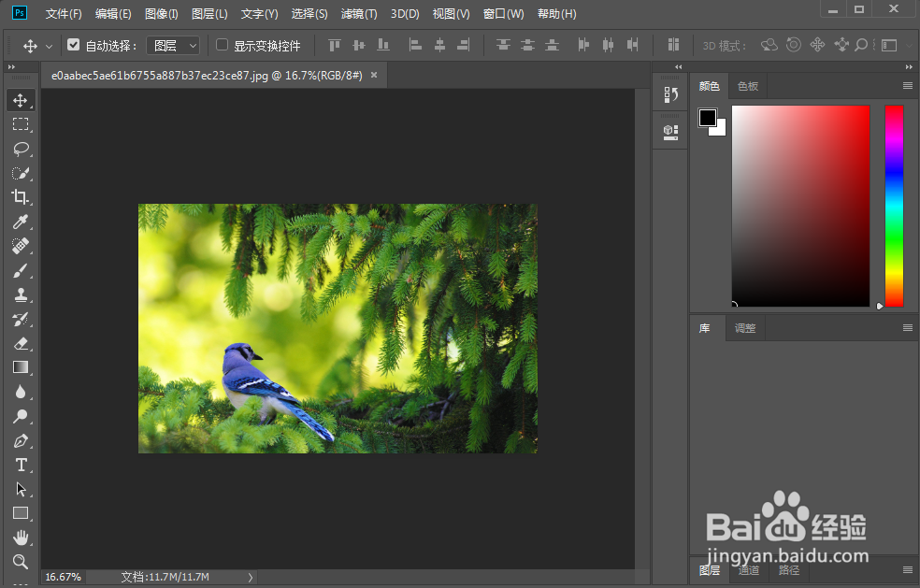920x588 pixels.
Task: Enable the 显示变换控件 checkbox
Action: [x=222, y=45]
